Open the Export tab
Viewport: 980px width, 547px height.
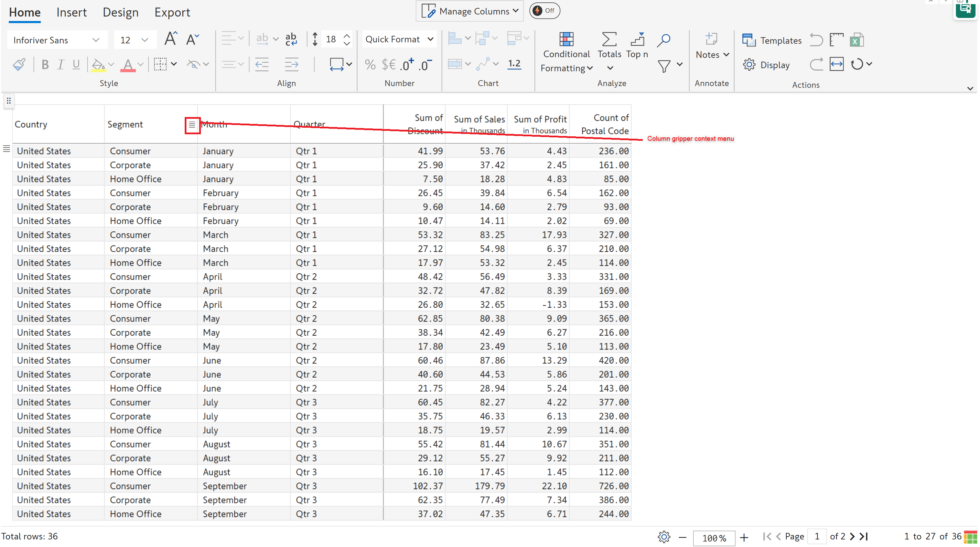[172, 12]
